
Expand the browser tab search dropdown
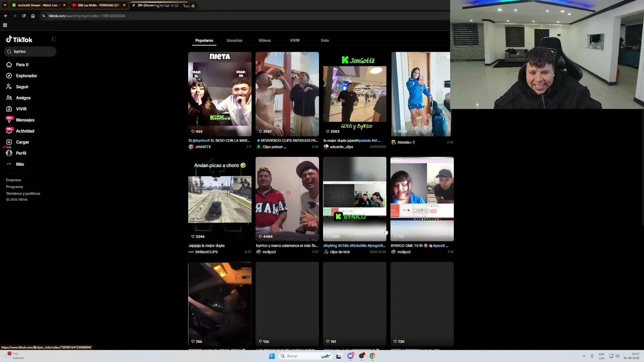point(5,5)
